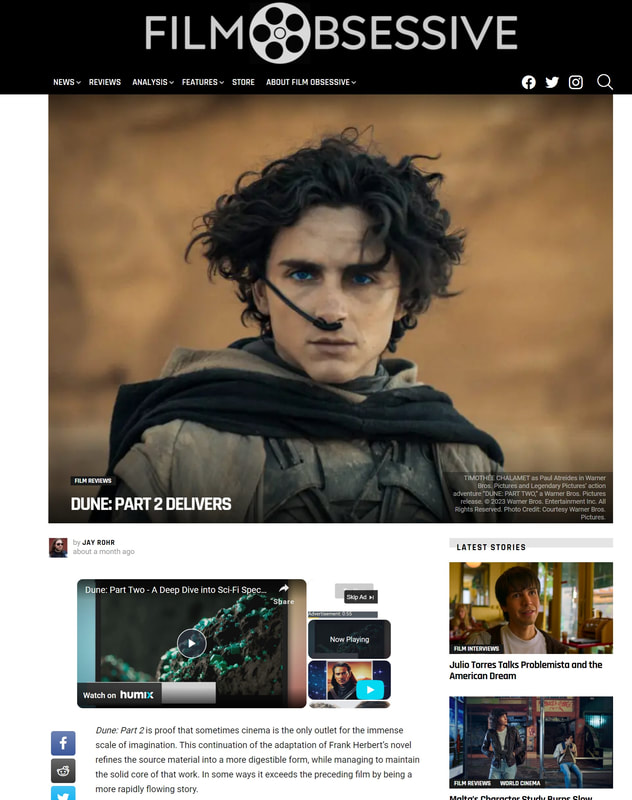Expand About Film Obsessive dropdown

pyautogui.click(x=310, y=82)
